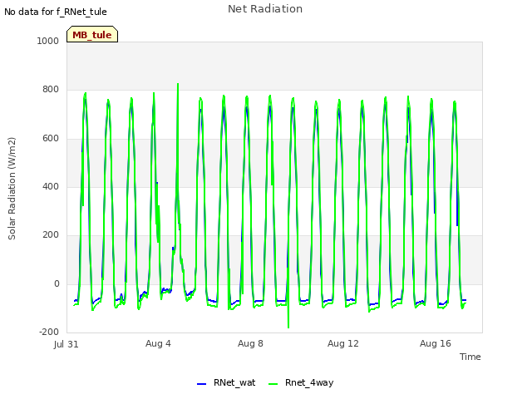Click the 0 y-axis tick label
Screen dimensions: 532x399
click(57, 283)
